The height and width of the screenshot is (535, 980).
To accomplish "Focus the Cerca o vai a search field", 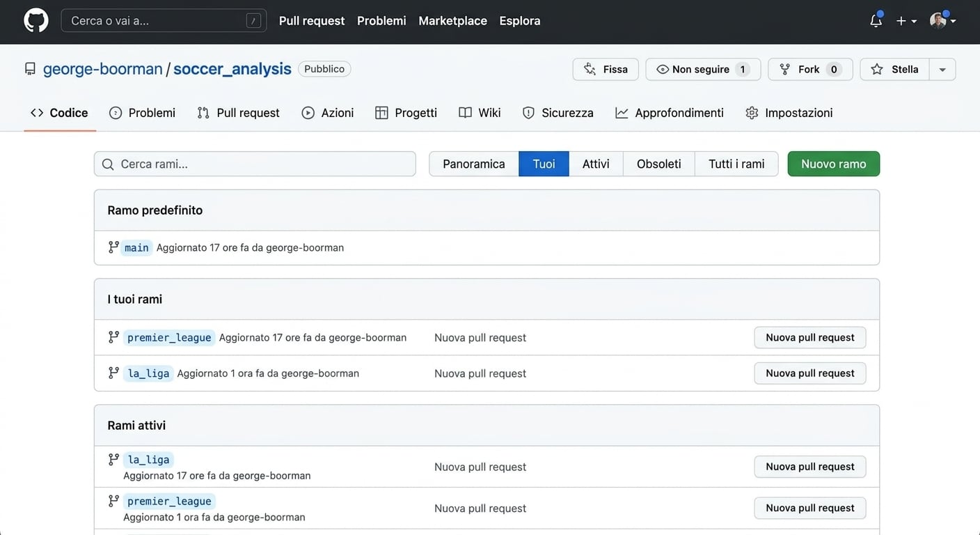I will 164,21.
